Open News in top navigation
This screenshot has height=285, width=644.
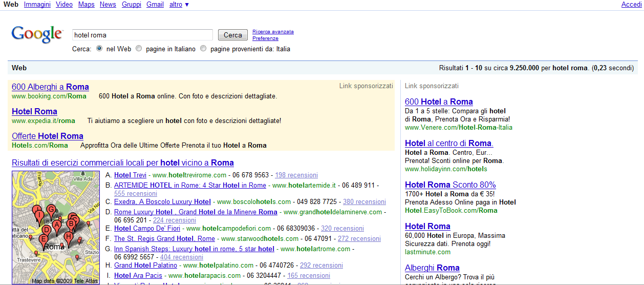pyautogui.click(x=108, y=5)
